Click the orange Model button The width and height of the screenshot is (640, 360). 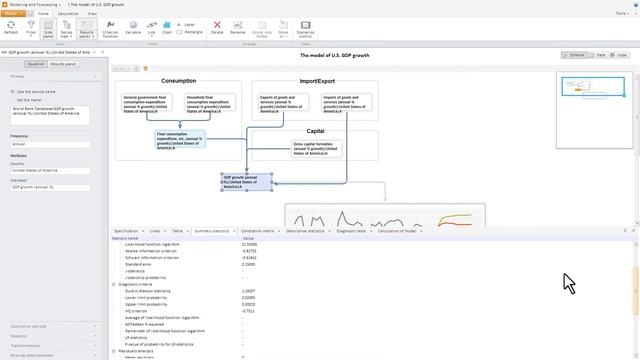tap(13, 13)
